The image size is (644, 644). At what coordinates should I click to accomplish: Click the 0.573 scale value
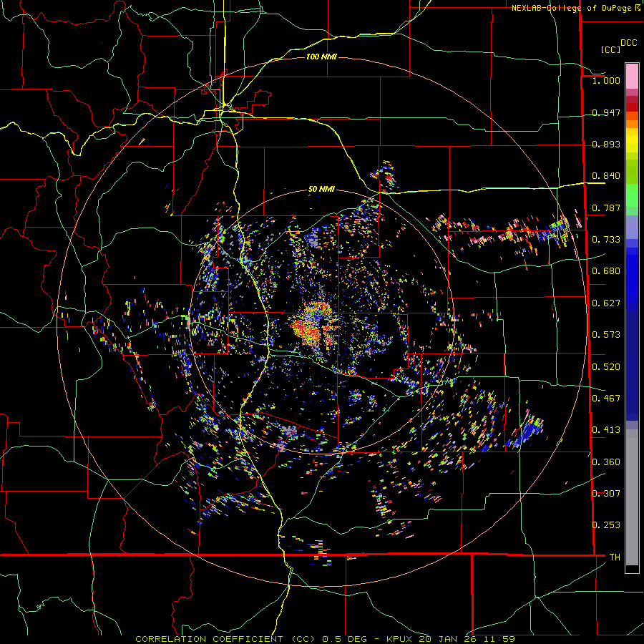click(x=606, y=335)
